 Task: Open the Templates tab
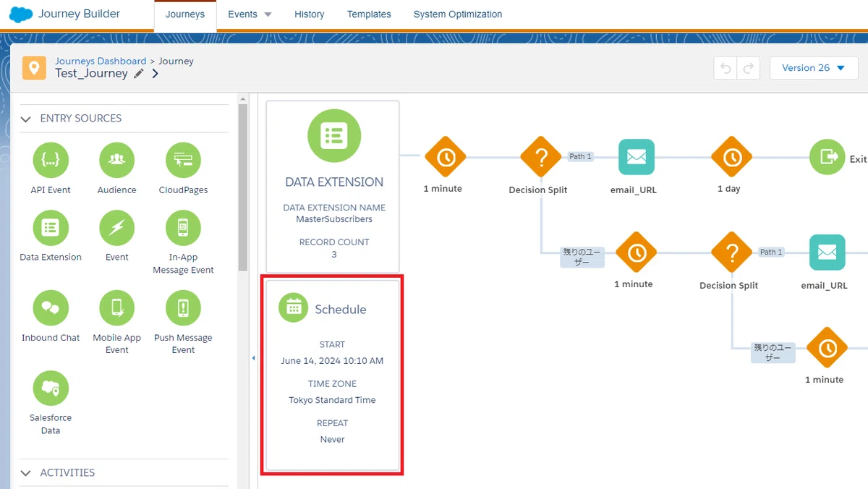pos(369,14)
